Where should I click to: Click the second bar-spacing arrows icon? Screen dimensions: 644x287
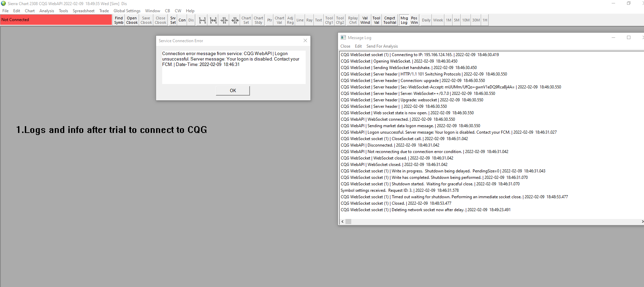pos(213,20)
